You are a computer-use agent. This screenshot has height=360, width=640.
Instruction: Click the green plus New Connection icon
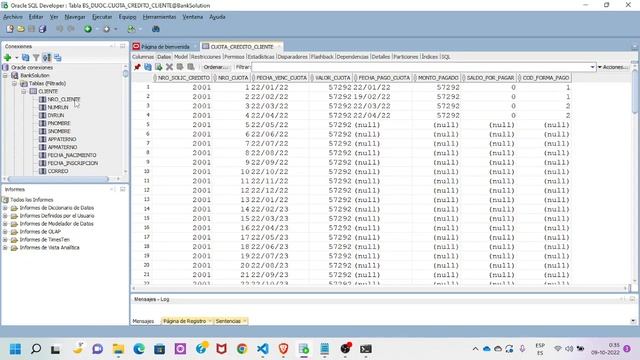click(x=7, y=58)
